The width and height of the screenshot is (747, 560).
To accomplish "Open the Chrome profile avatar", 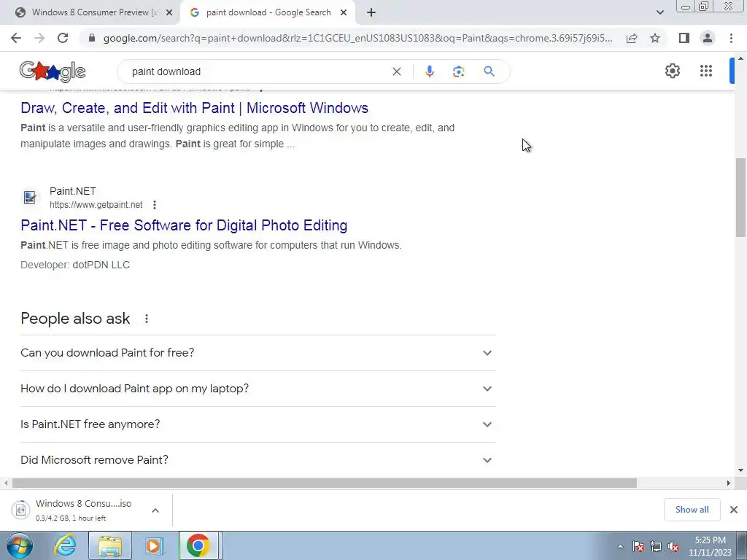I will click(708, 38).
